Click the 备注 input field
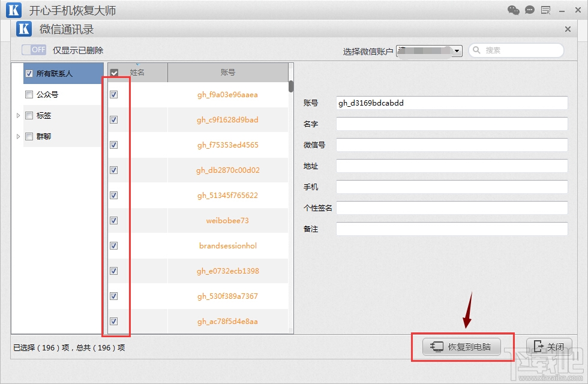Viewport: 588px width, 384px height. pyautogui.click(x=452, y=229)
